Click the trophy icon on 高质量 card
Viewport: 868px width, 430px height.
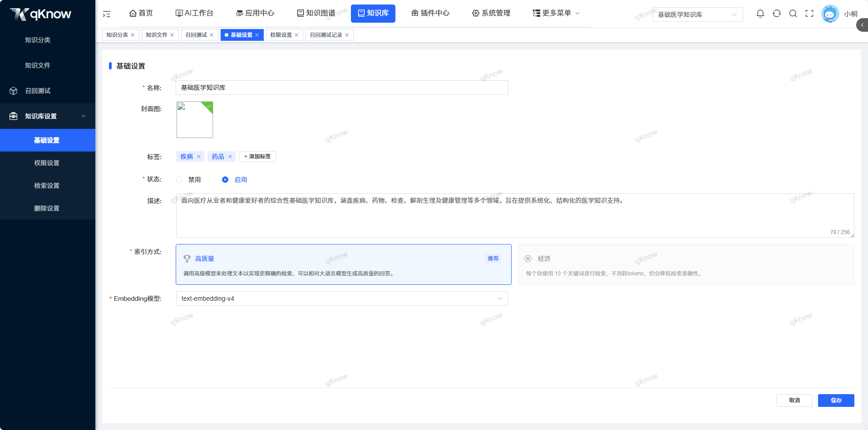pyautogui.click(x=187, y=259)
